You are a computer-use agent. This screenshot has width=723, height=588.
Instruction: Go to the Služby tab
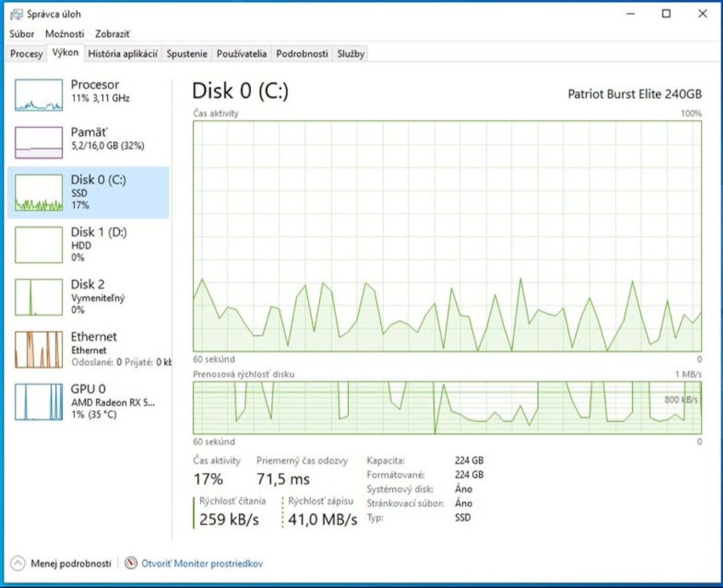[351, 54]
